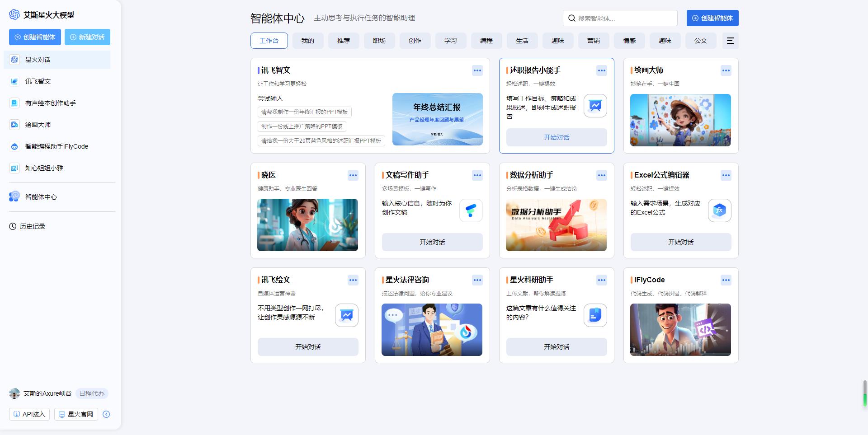Open the 绘画大师 card image

pyautogui.click(x=680, y=120)
